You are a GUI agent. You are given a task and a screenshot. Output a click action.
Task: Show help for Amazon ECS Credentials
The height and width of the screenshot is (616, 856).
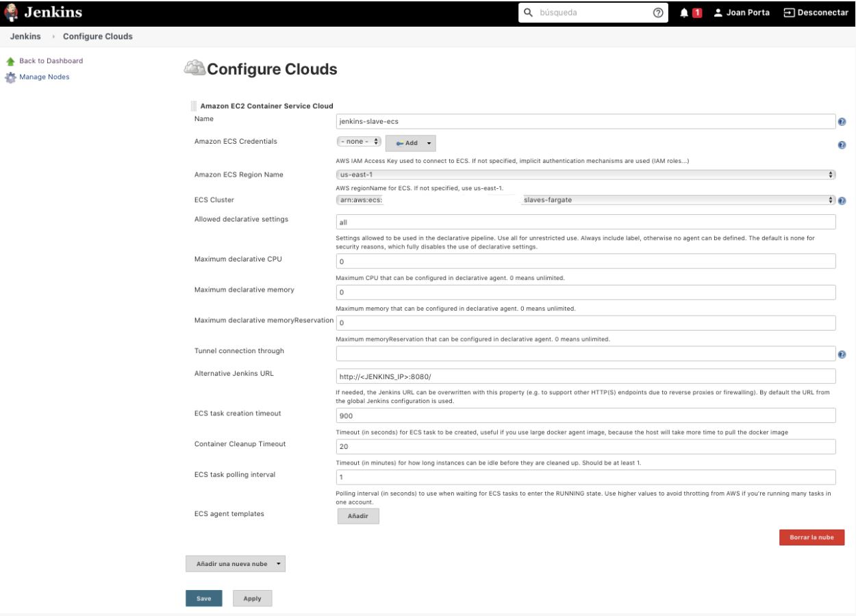[842, 145]
